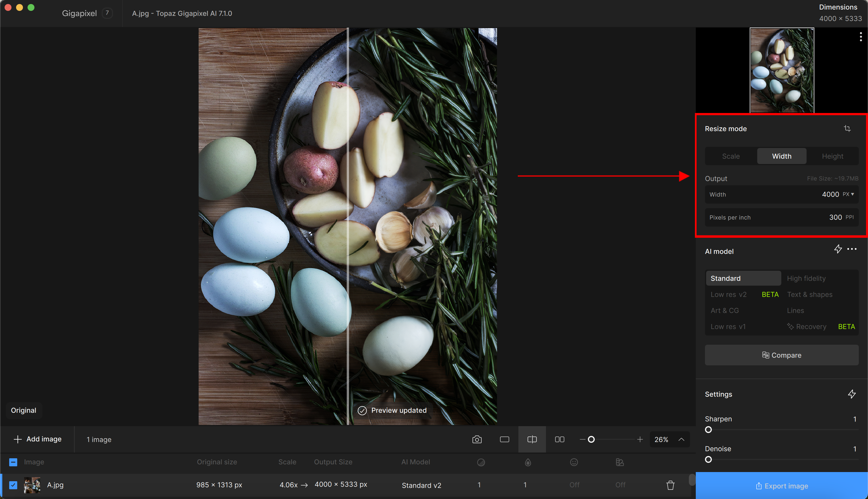
Task: Open the thumbnail three-dot options menu
Action: [861, 37]
